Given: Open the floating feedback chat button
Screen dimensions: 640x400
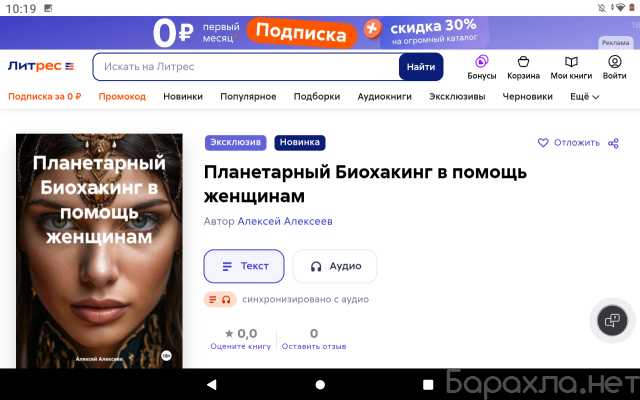Looking at the screenshot, I should coord(612,320).
